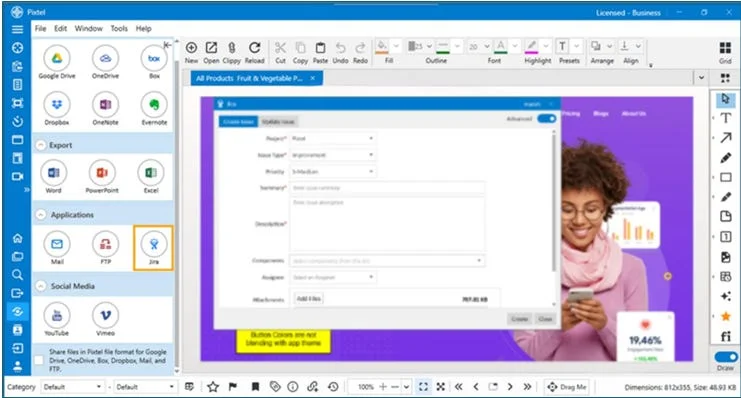Viewport: 741px width, 398px height.
Task: Open the Project dropdown in Jira dialog
Action: tap(333, 138)
